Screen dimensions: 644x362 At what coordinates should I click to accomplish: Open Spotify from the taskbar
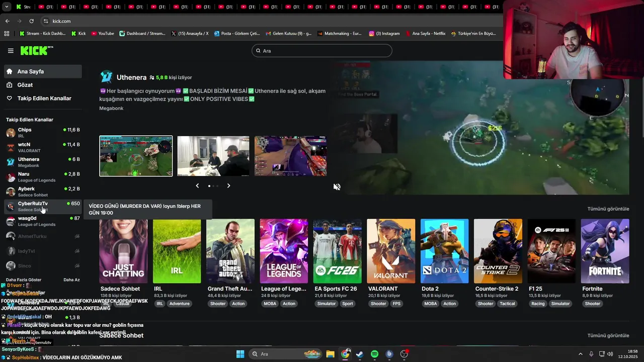[374, 354]
